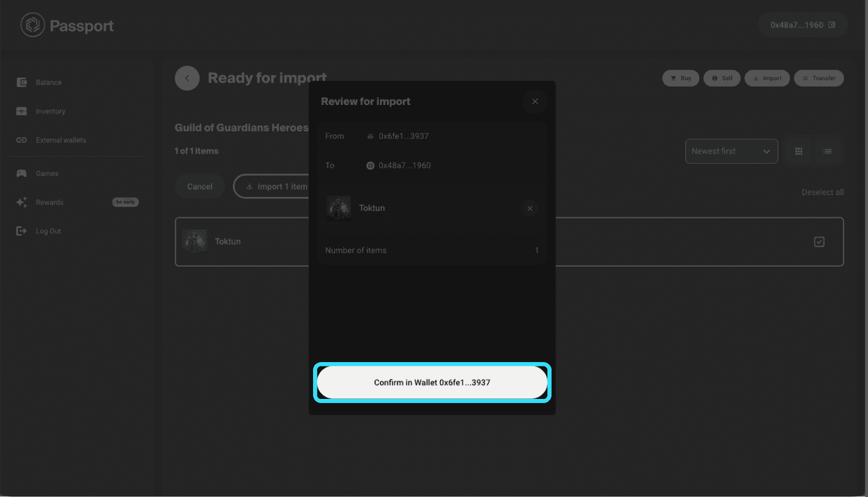Click Confirm in Wallet 0x6fe1...3937

coord(431,382)
